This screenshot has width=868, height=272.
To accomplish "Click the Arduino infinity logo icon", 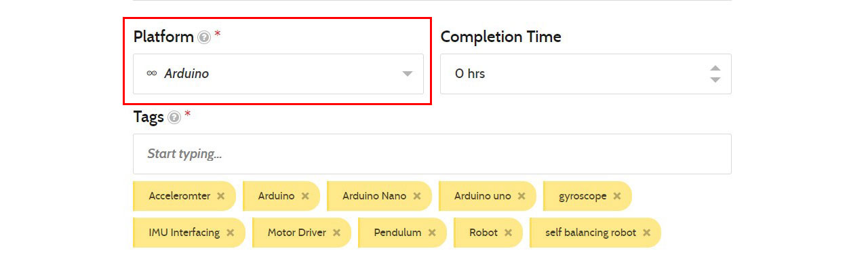I will pyautogui.click(x=152, y=73).
